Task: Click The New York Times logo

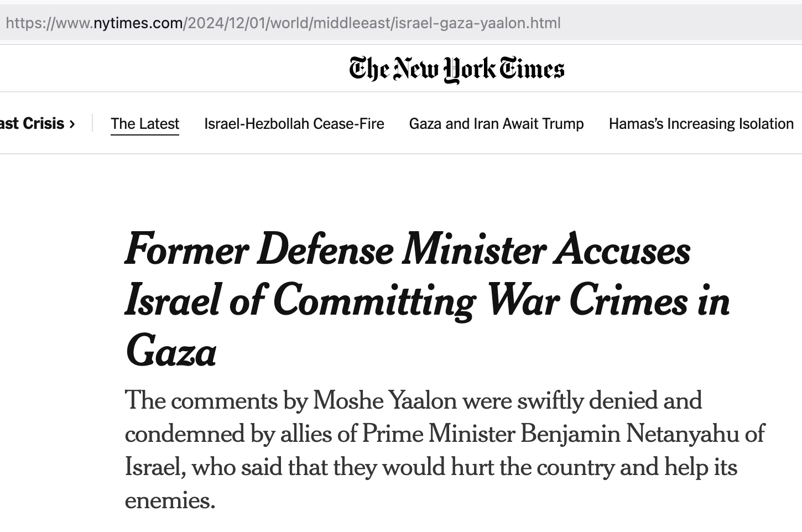Action: 456,69
